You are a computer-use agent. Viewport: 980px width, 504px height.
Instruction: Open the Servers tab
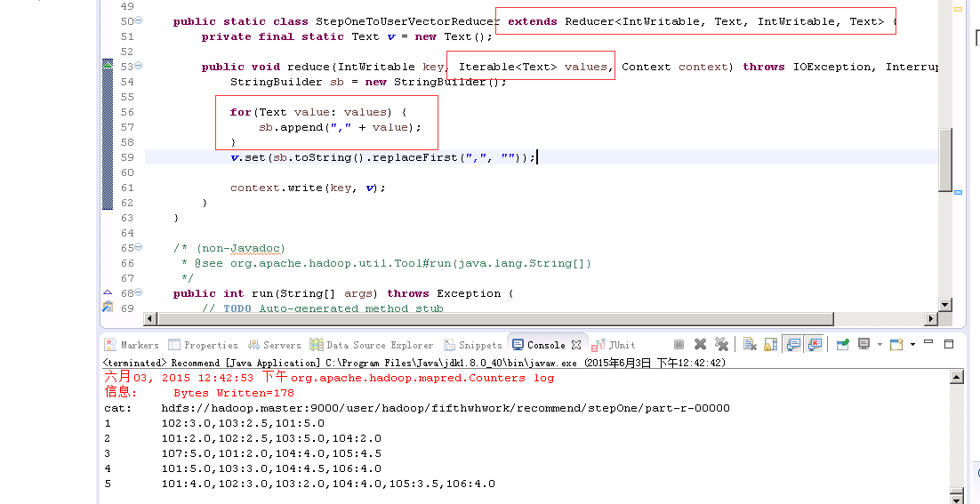click(x=275, y=345)
